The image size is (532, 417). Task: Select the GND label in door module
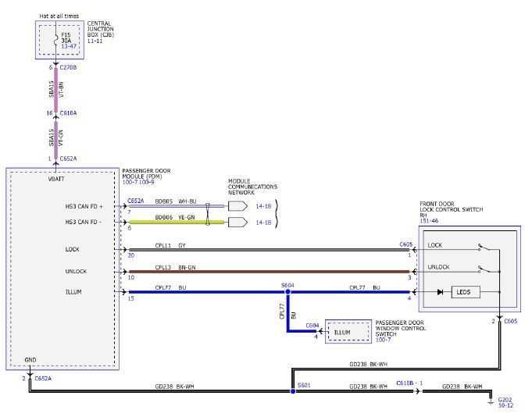pyautogui.click(x=30, y=360)
